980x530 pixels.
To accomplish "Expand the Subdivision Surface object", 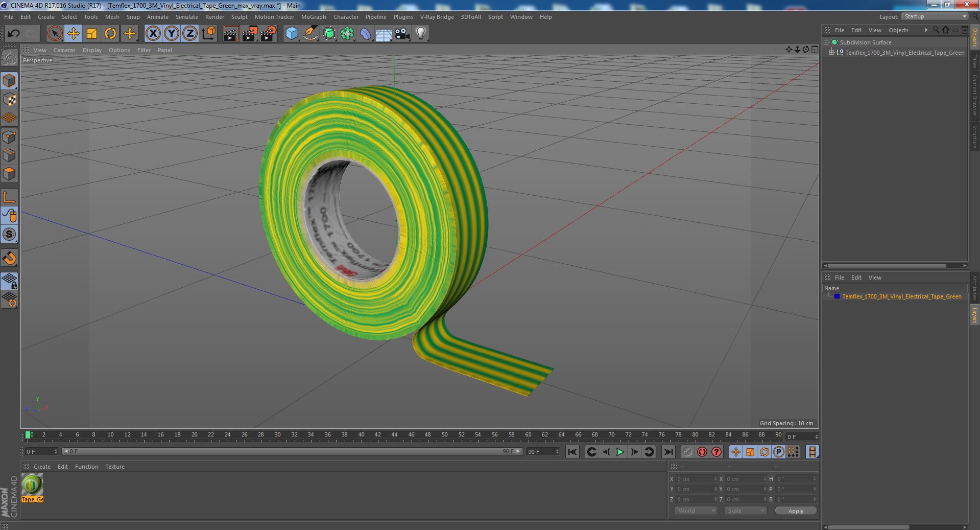I will [x=826, y=42].
